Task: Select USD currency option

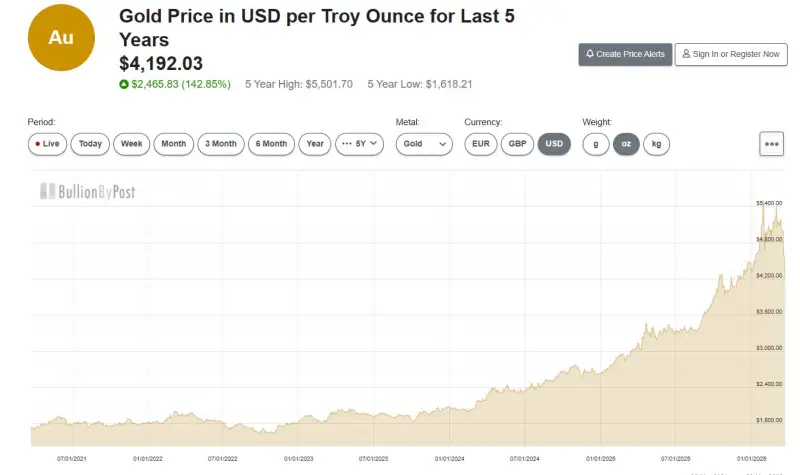Action: 554,144
